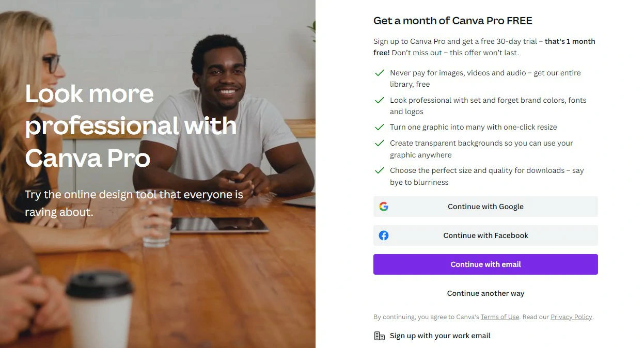Continue with Google
The image size is (644, 348).
click(485, 207)
